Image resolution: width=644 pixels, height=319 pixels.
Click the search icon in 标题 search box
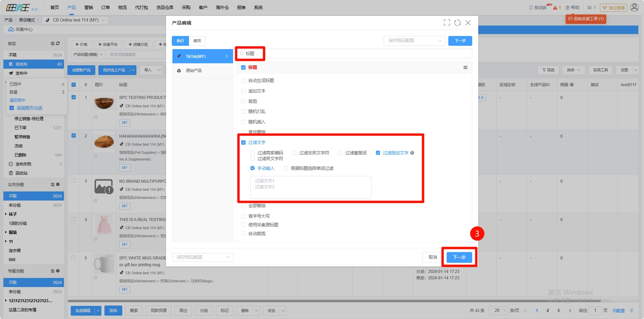(x=241, y=54)
